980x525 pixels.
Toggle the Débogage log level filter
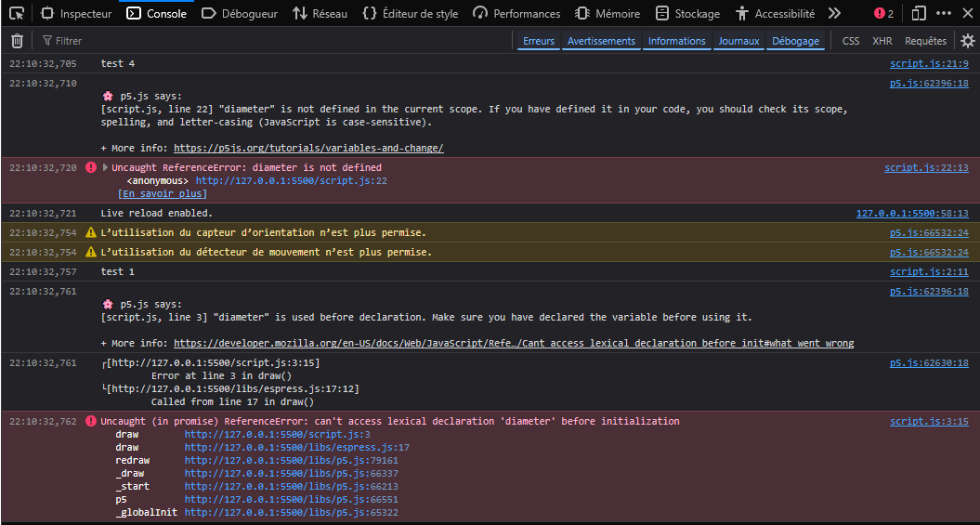[x=795, y=41]
